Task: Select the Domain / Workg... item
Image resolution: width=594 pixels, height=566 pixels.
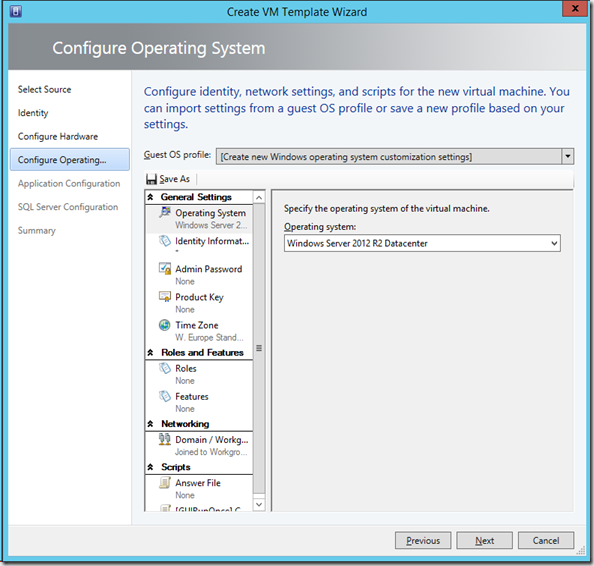Action: [x=199, y=445]
